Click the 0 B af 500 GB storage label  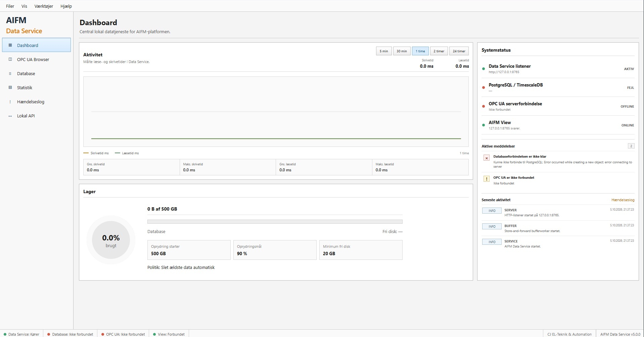tap(162, 209)
